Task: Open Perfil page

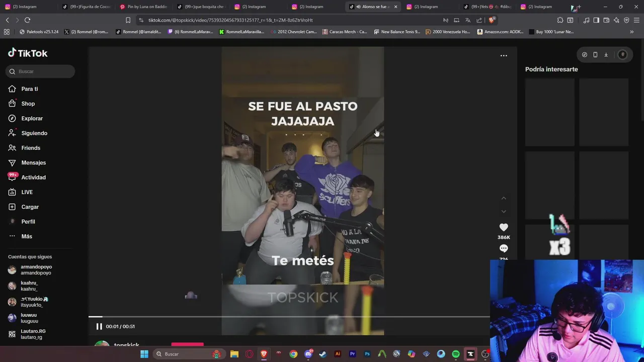Action: 22,222
